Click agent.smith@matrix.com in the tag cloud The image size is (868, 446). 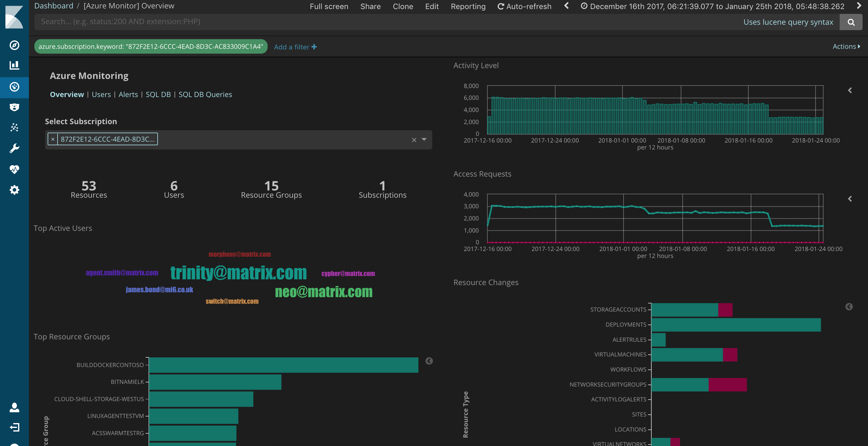pyautogui.click(x=122, y=273)
